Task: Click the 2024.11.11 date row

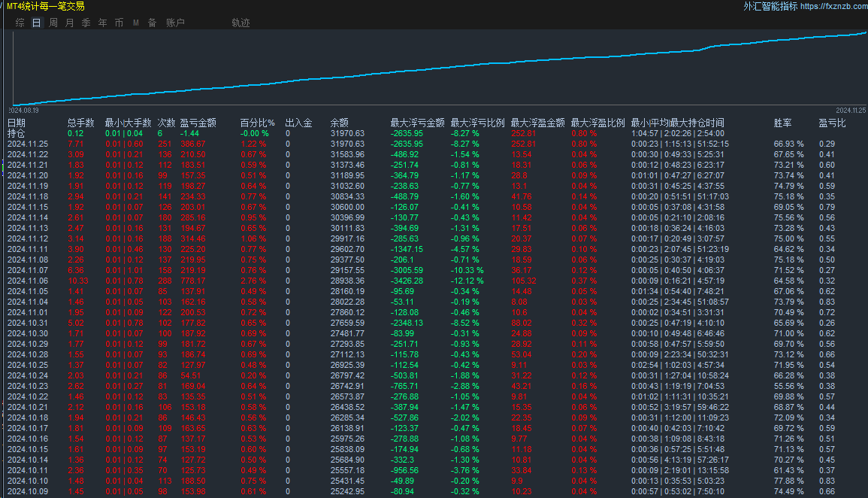Action: tap(28, 249)
